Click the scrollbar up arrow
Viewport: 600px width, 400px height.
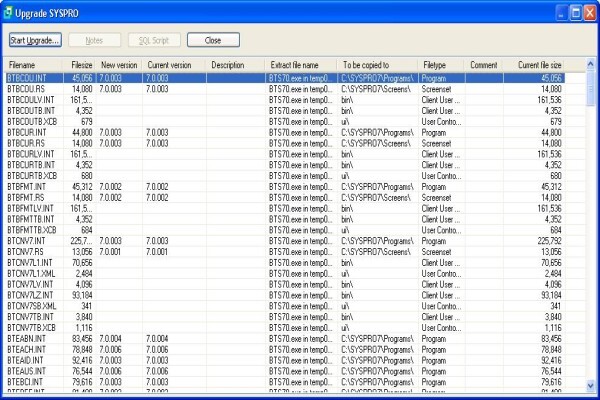[590, 64]
